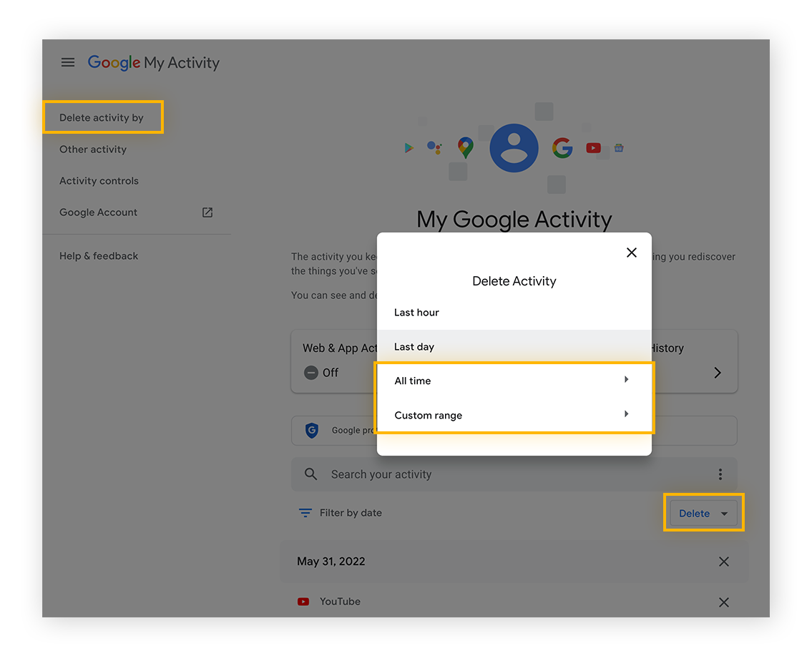Click the blue profile avatar icon
Screen dimensions: 812x656
pos(514,147)
